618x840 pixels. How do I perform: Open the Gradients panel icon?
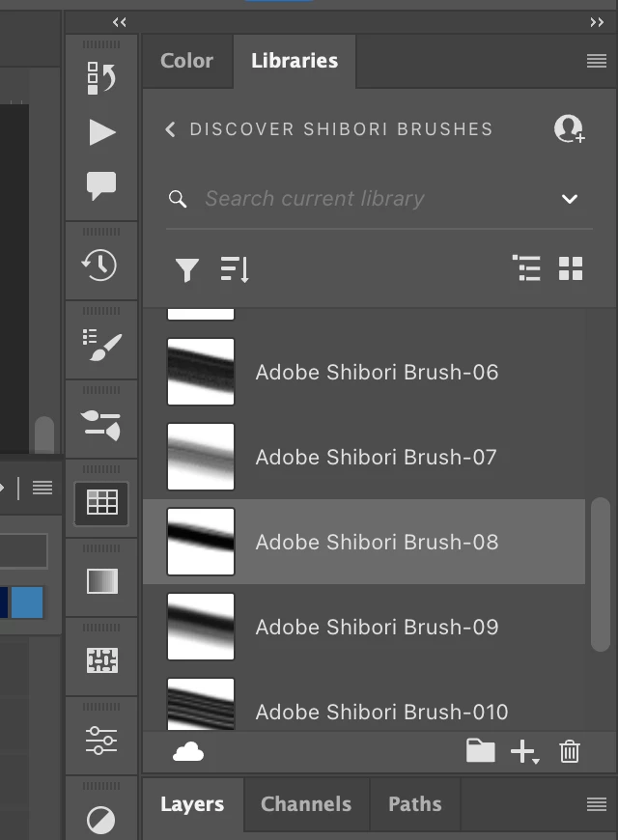(x=101, y=581)
